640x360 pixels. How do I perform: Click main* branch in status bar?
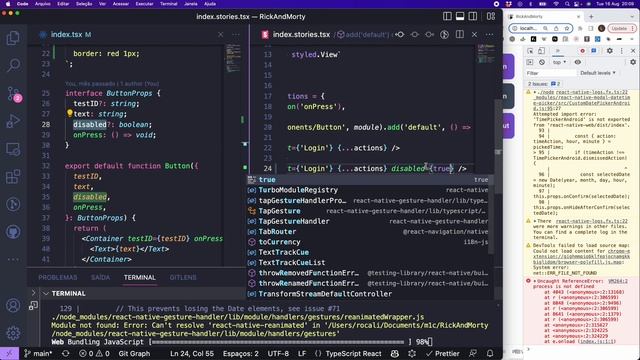[38, 353]
